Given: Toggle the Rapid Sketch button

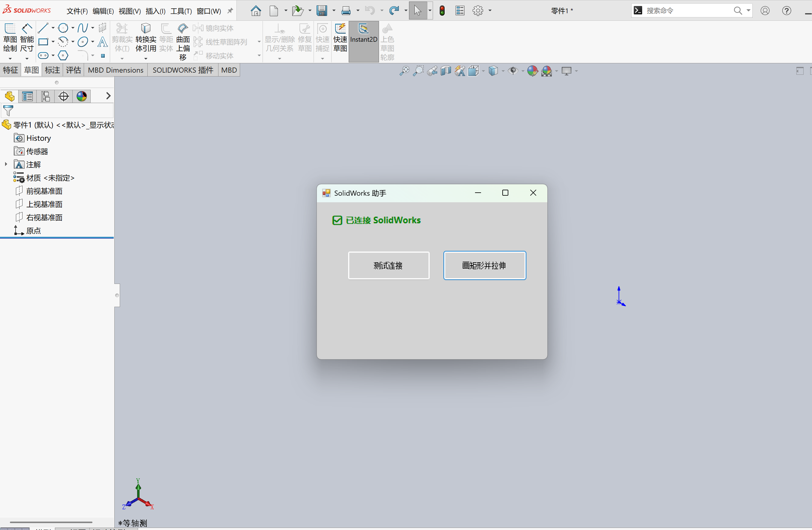Looking at the screenshot, I should 340,38.
